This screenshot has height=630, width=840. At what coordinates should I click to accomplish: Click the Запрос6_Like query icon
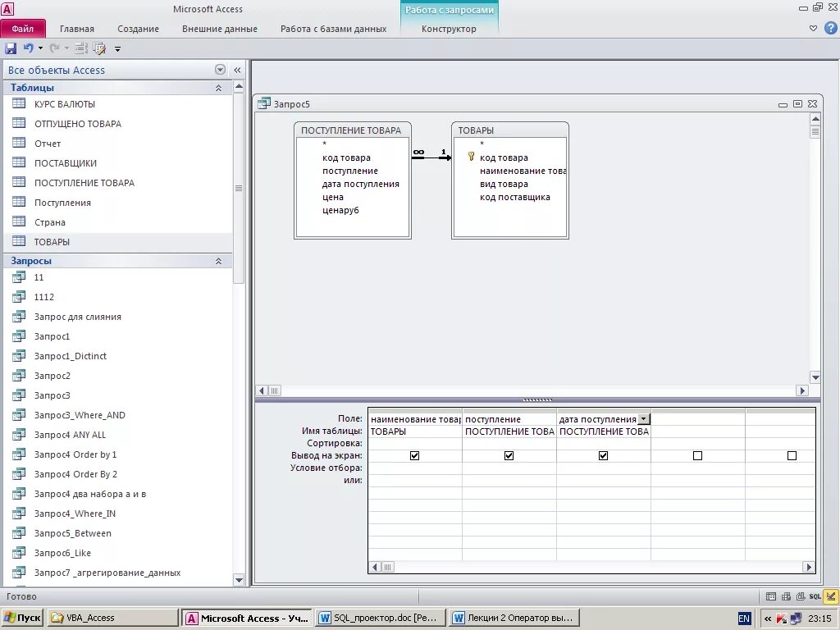pyautogui.click(x=19, y=552)
